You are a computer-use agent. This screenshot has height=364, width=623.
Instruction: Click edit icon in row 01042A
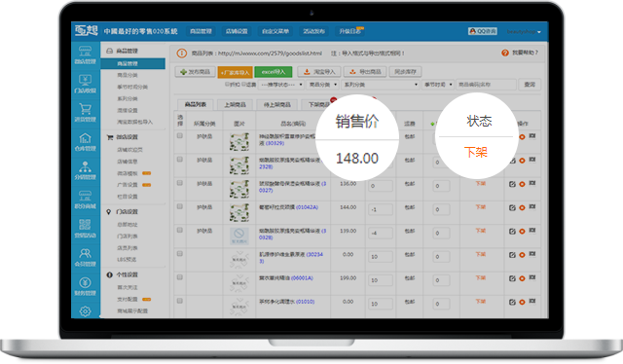[x=512, y=208]
